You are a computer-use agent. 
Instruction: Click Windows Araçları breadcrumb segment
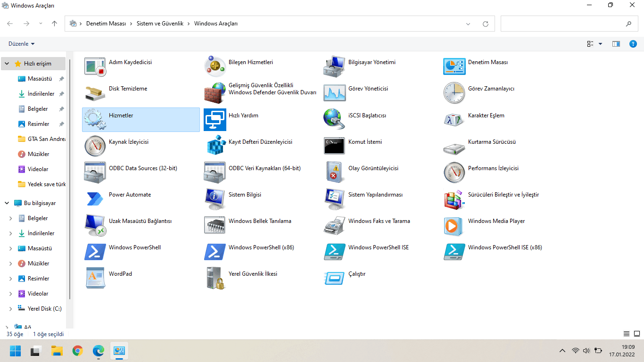point(216,24)
